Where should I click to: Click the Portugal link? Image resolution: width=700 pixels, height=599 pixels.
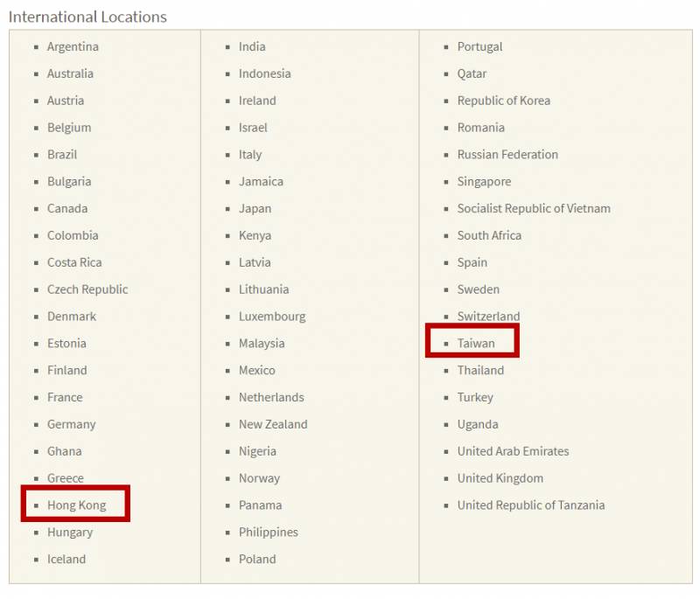[x=479, y=47]
